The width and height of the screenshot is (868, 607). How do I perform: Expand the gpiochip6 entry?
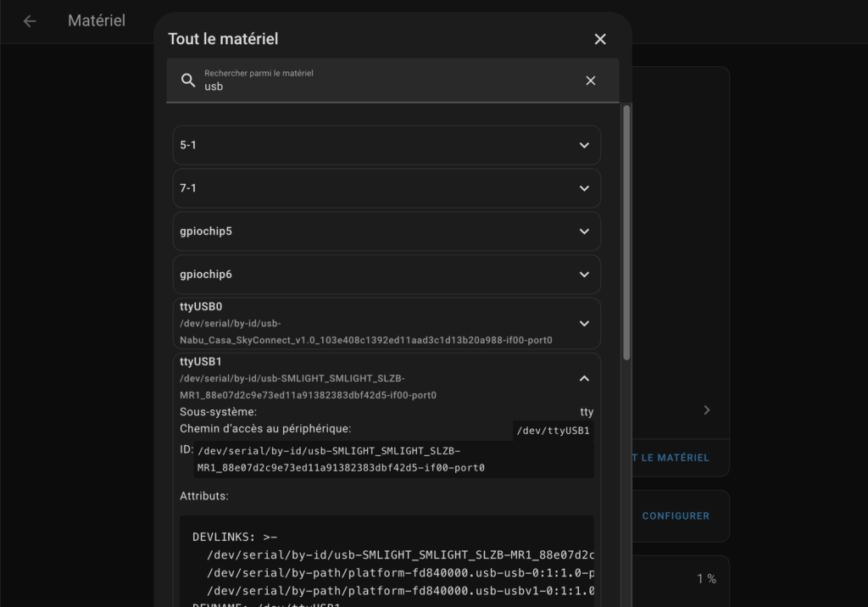tap(387, 275)
